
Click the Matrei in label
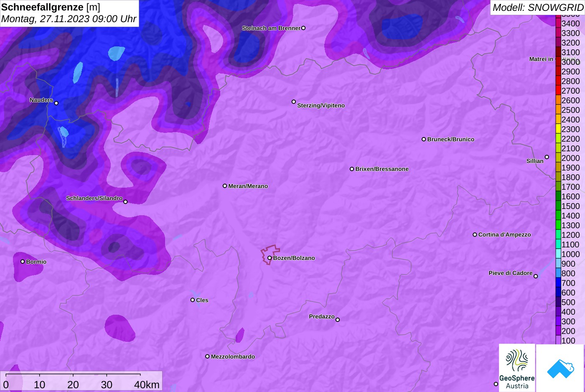541,59
